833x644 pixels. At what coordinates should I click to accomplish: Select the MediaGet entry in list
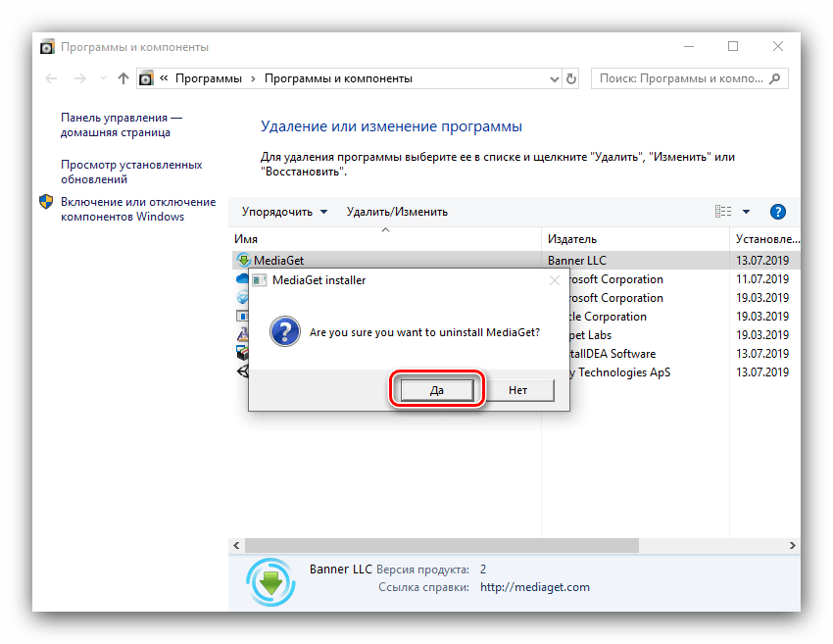point(279,261)
